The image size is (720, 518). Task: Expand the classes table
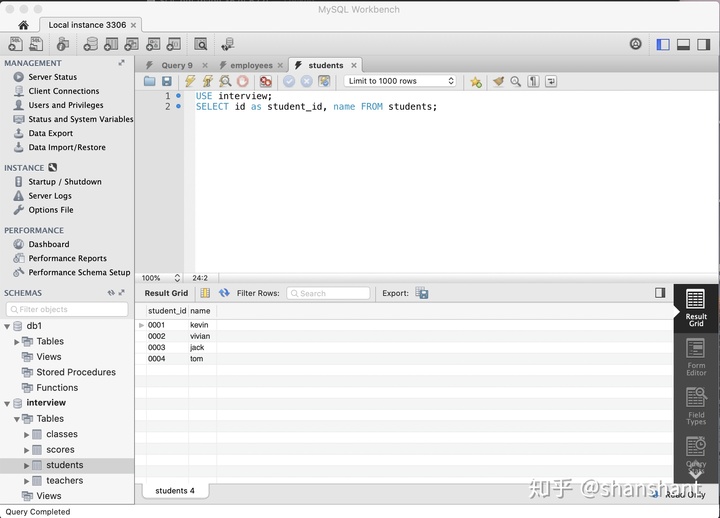[x=26, y=434]
